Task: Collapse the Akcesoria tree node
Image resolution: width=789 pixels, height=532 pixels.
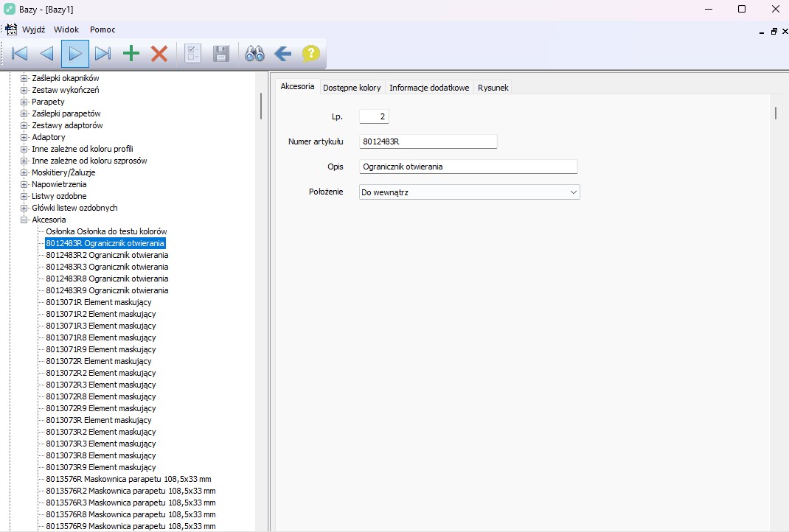Action: [x=24, y=220]
